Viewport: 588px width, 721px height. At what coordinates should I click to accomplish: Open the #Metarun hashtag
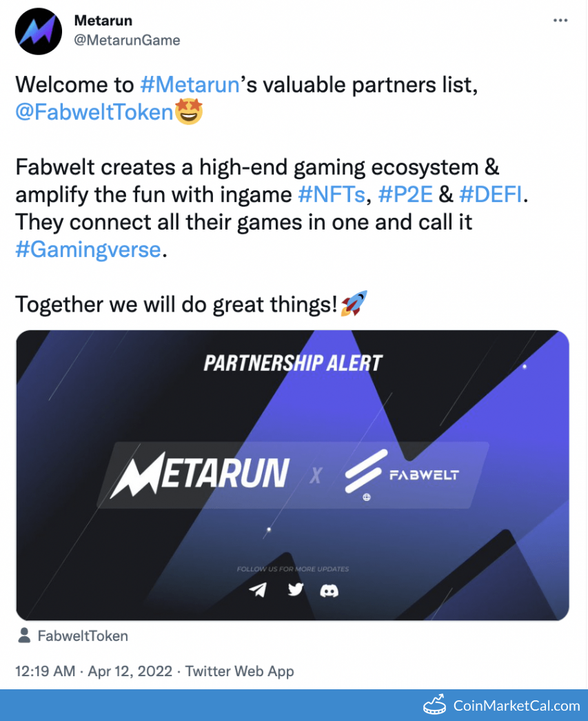point(190,85)
